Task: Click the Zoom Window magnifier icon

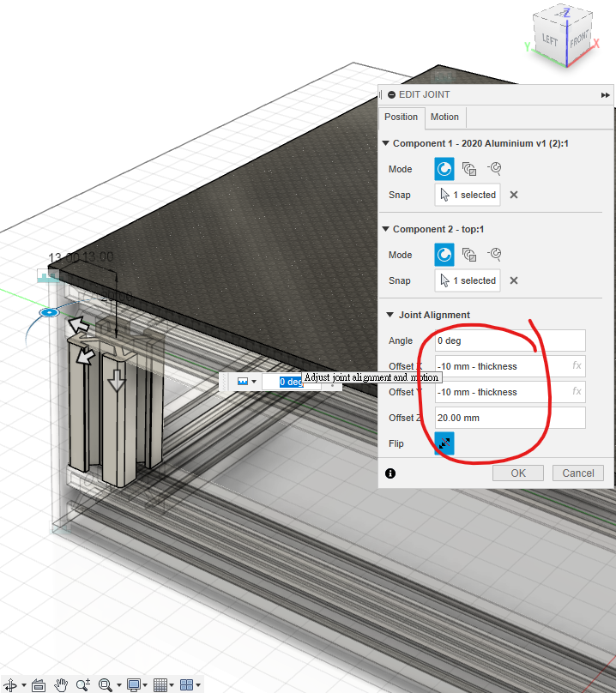Action: click(x=106, y=684)
